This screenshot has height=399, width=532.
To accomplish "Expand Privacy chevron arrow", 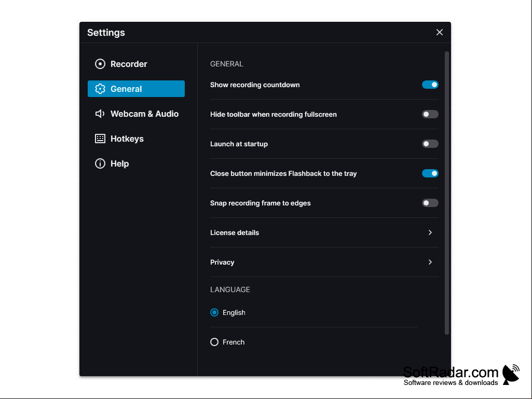I will point(430,262).
